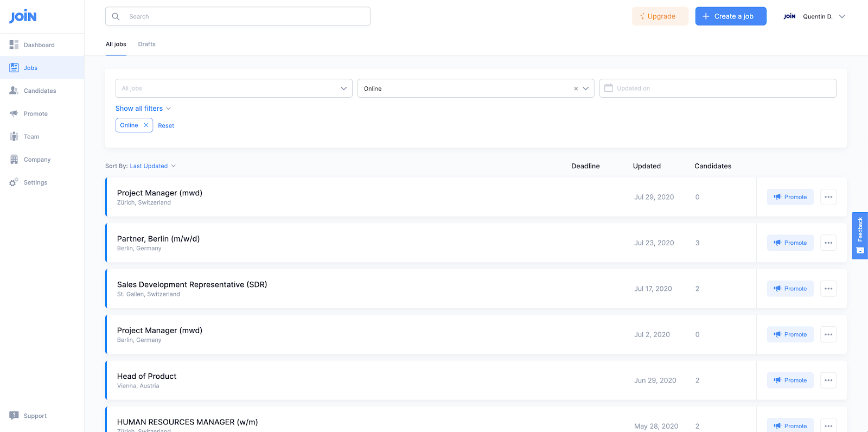Promote the Sales Development Representative job
Viewport: 868px width, 432px height.
(790, 289)
